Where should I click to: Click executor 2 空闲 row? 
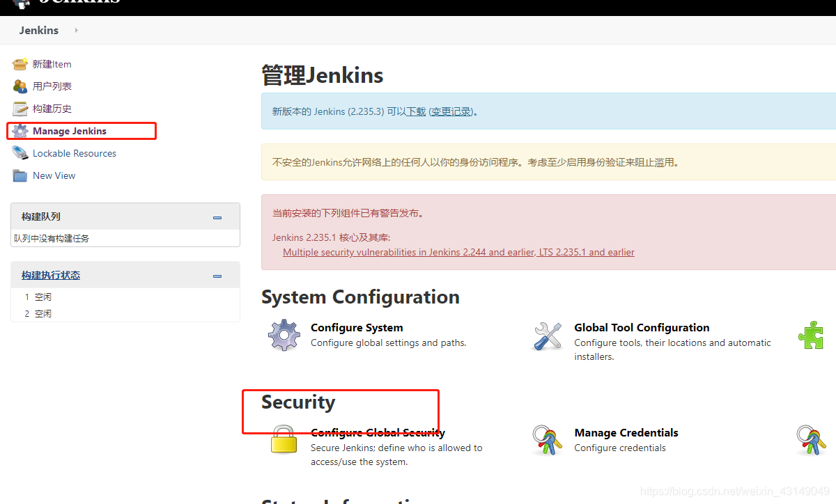click(125, 313)
